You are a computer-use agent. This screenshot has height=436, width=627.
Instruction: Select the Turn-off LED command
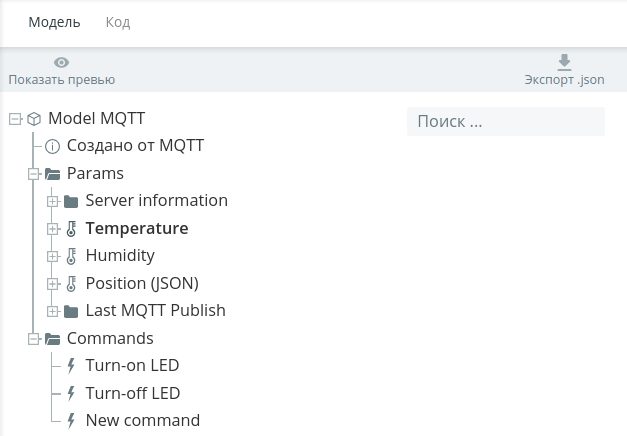133,393
